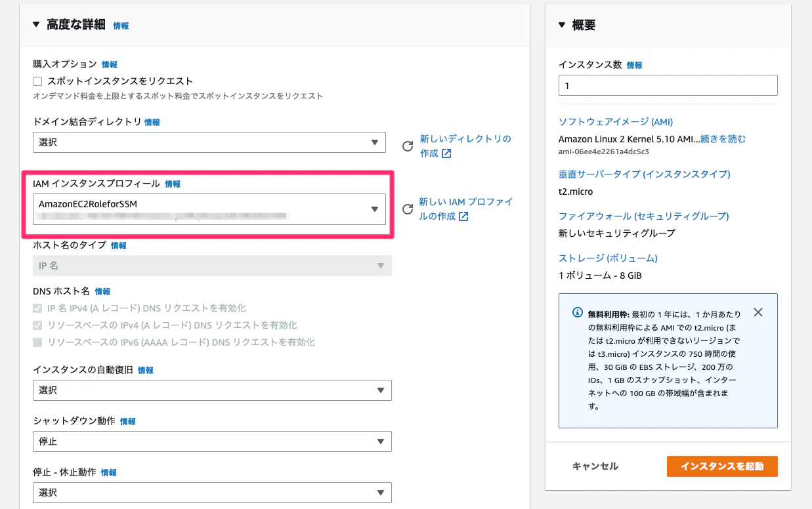
Task: Click t2.micro instance type text
Action: coord(576,192)
